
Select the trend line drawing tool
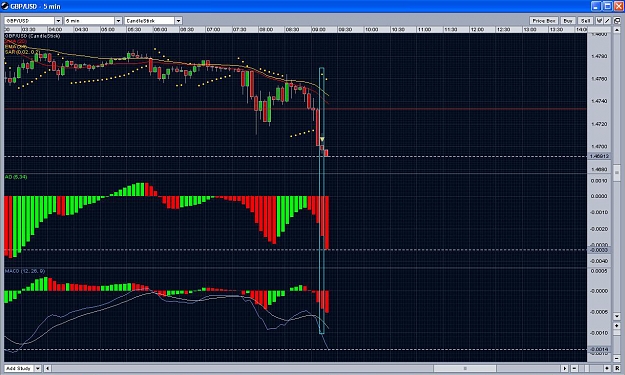click(x=607, y=21)
